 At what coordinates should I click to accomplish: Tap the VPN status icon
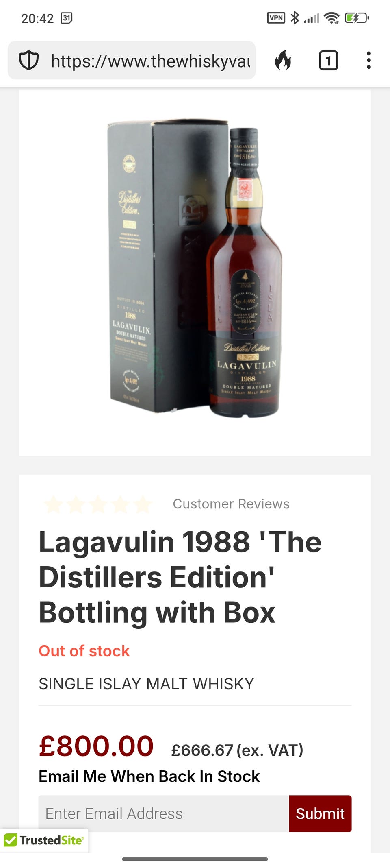pos(276,18)
